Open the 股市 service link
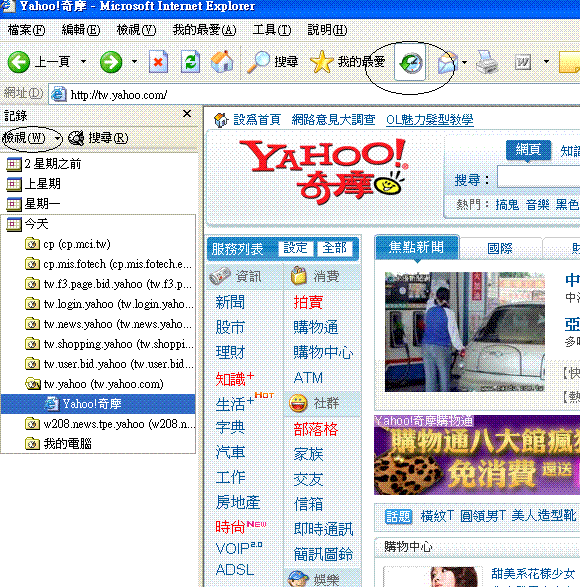This screenshot has width=580, height=587. [230, 327]
